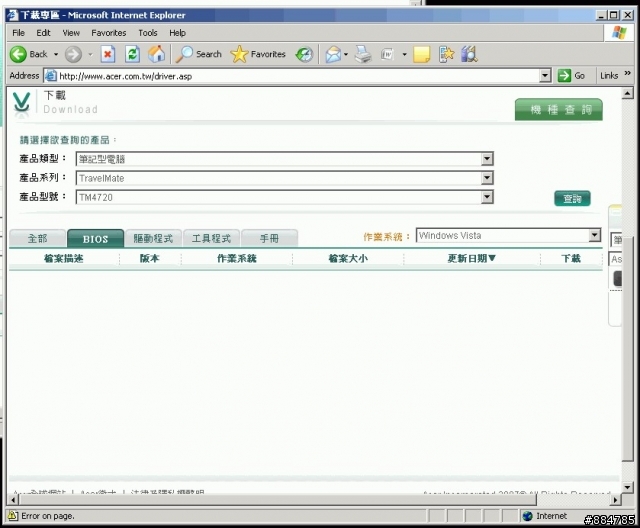The height and width of the screenshot is (528, 640).
Task: Click the page icon beside address URL
Action: tap(51, 76)
